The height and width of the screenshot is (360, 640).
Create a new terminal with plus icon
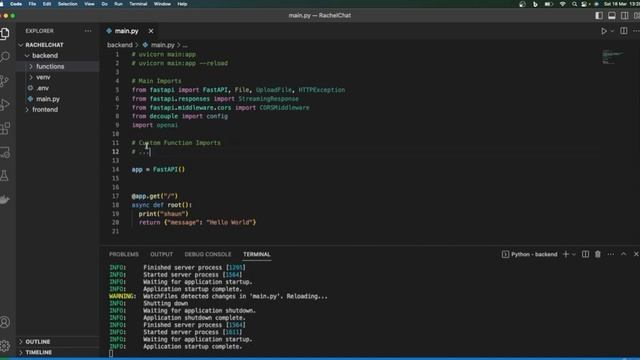click(x=566, y=254)
